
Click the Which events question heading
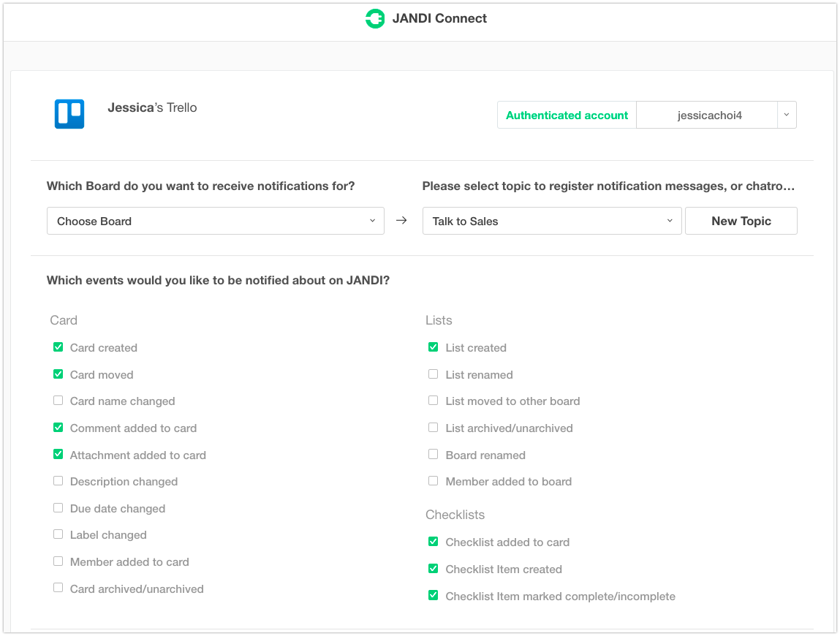coord(218,280)
